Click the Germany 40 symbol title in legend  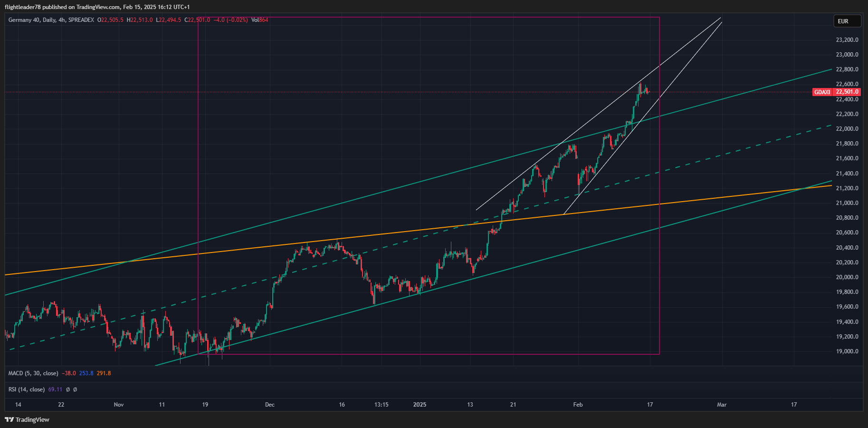point(24,20)
